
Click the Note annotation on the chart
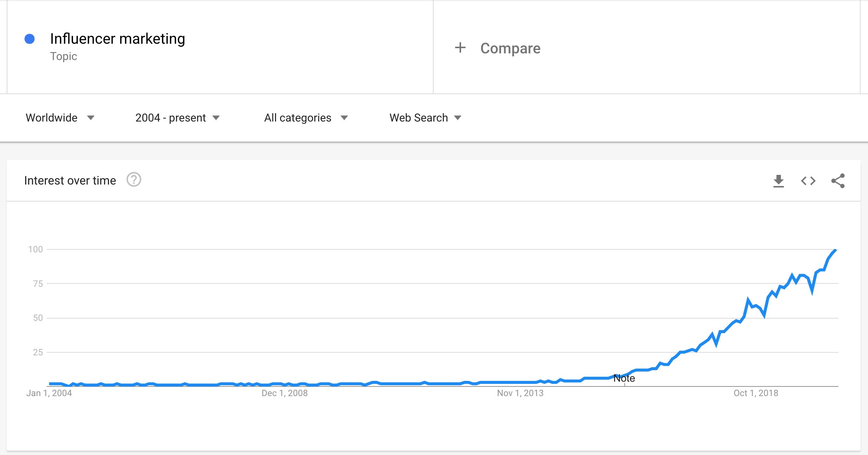625,378
